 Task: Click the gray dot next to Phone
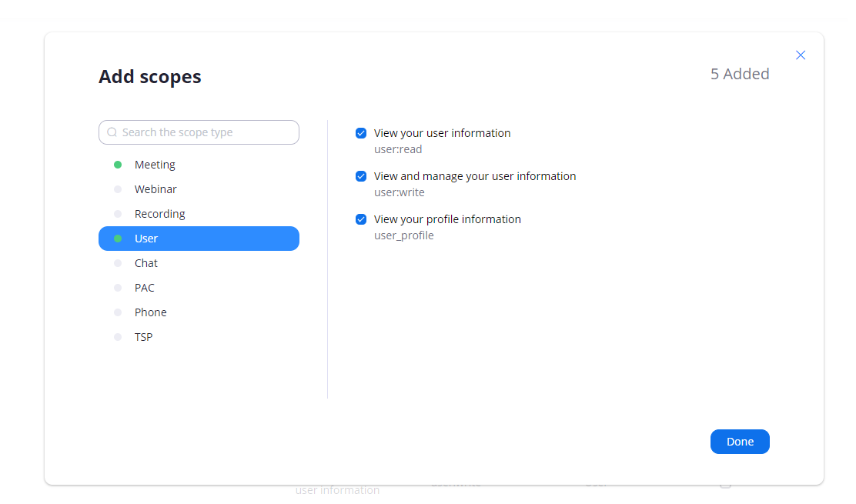pos(117,312)
